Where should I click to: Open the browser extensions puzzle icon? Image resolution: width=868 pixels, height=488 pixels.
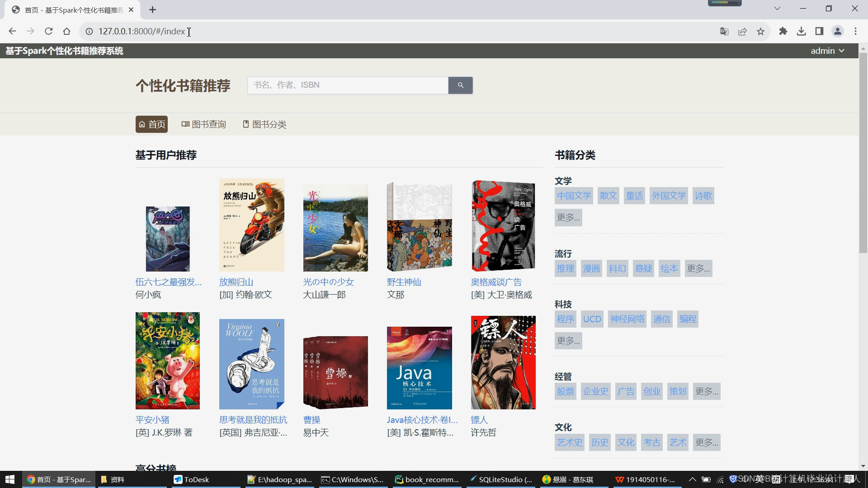point(783,31)
